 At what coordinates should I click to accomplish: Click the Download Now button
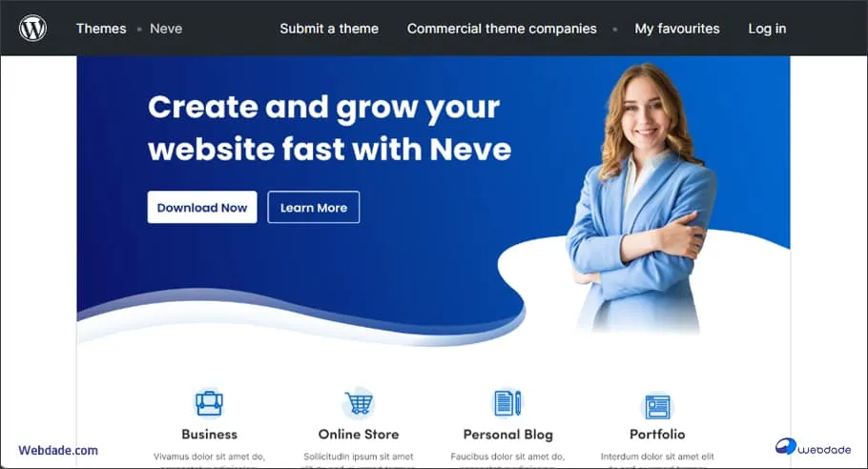pyautogui.click(x=202, y=208)
